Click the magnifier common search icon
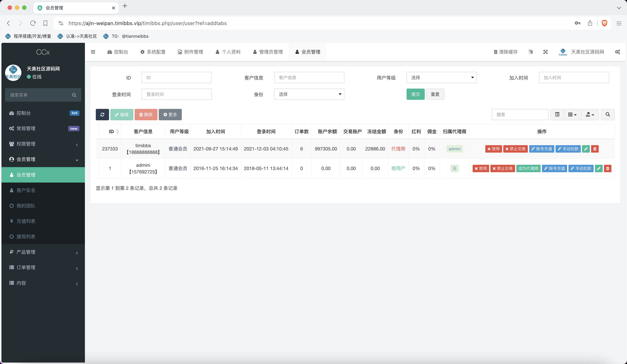 608,114
